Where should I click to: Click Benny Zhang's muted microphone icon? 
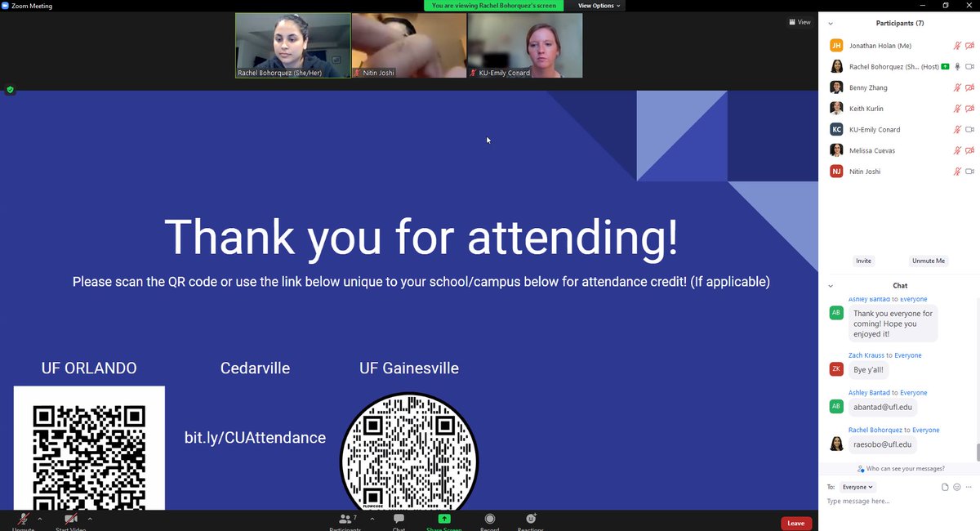click(x=957, y=87)
